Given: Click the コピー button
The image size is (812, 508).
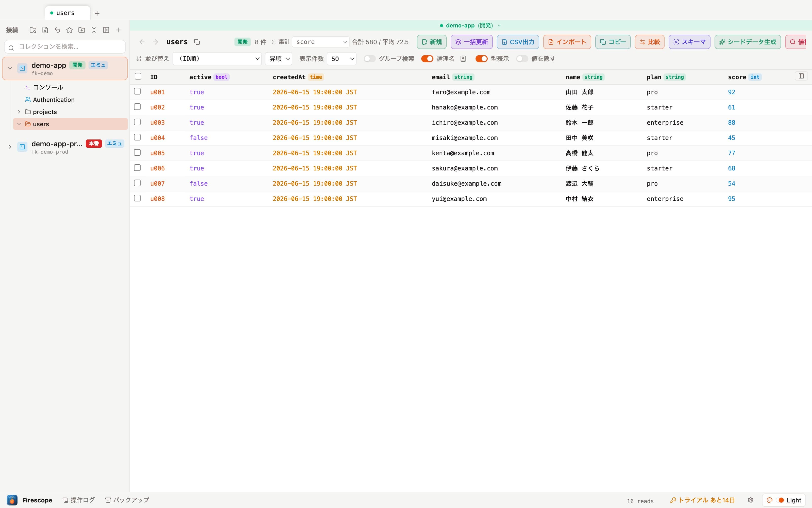Looking at the screenshot, I should coord(613,42).
